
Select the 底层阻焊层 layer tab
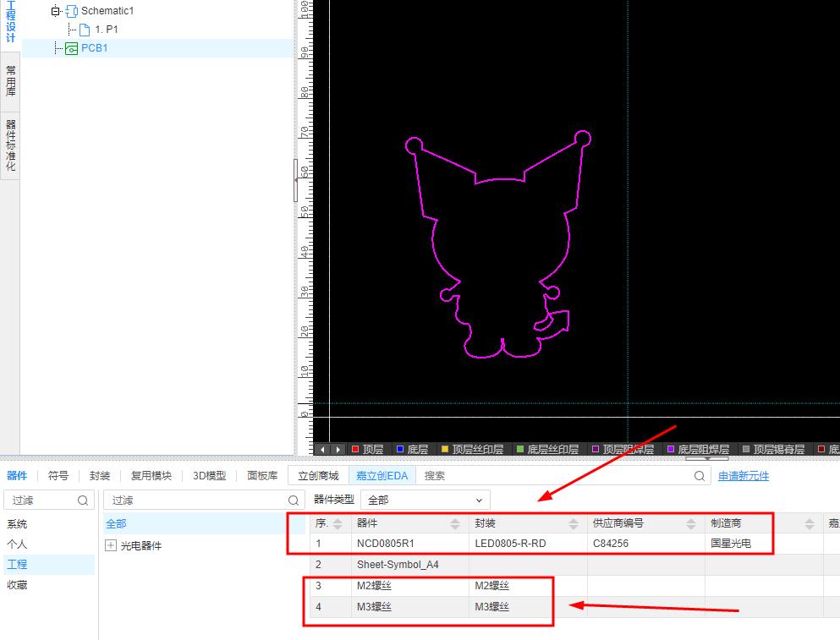click(x=699, y=449)
